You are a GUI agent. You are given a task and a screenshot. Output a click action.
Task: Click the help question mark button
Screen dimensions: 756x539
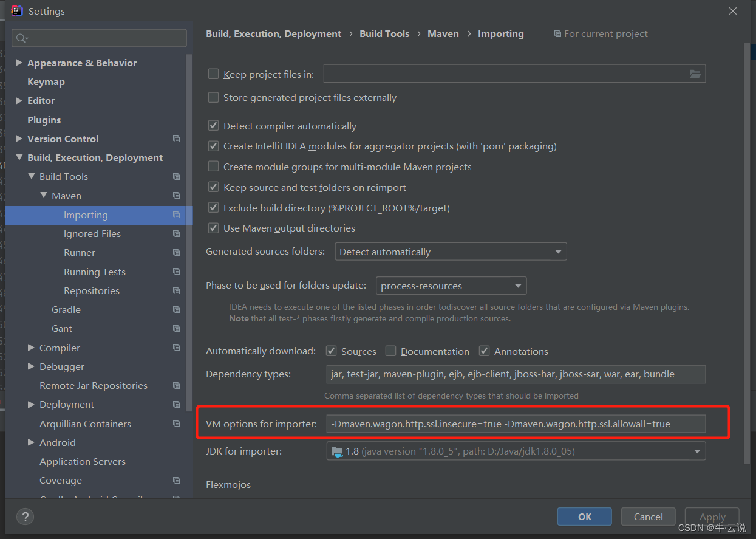point(25,517)
